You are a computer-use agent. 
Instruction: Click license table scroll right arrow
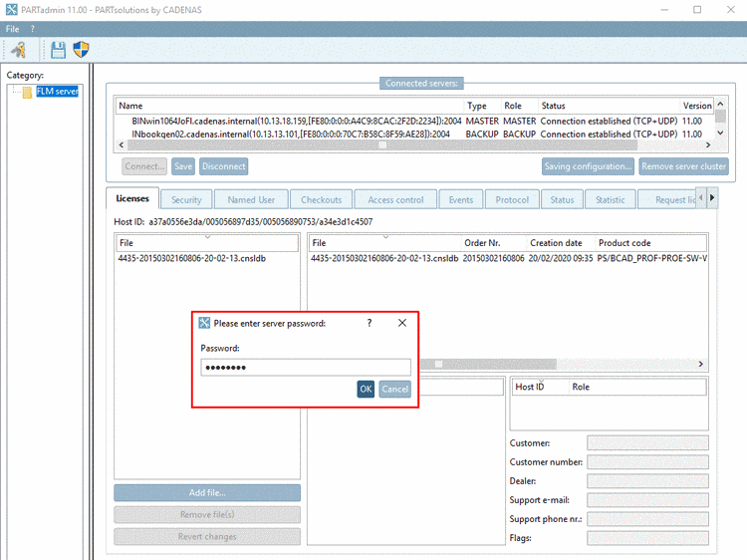[x=701, y=364]
